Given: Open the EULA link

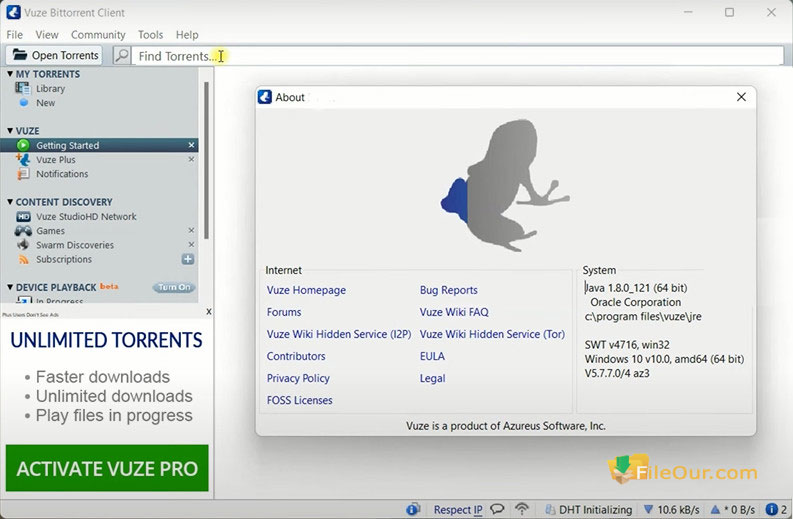Looking at the screenshot, I should (x=432, y=356).
